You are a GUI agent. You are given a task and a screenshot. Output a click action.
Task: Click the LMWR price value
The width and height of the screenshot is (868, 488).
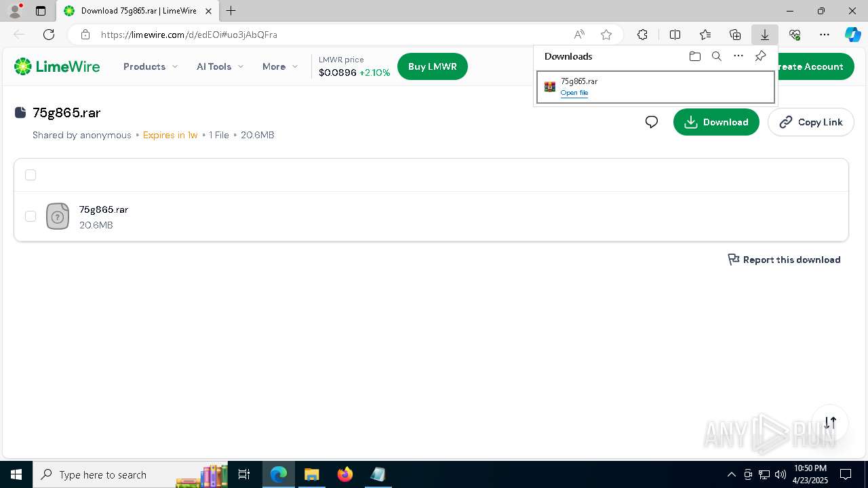point(338,73)
